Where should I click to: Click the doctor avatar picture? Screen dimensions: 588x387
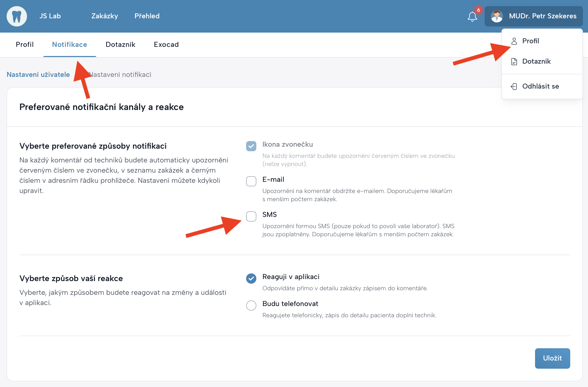497,16
